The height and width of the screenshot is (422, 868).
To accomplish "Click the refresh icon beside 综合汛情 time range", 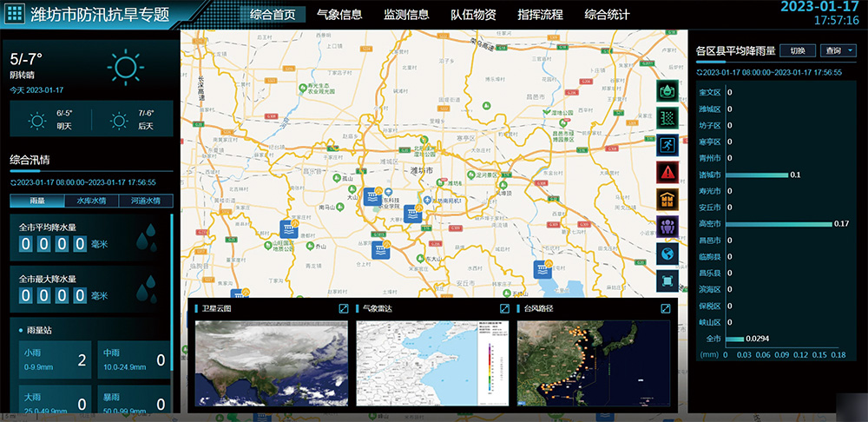I will (x=13, y=182).
